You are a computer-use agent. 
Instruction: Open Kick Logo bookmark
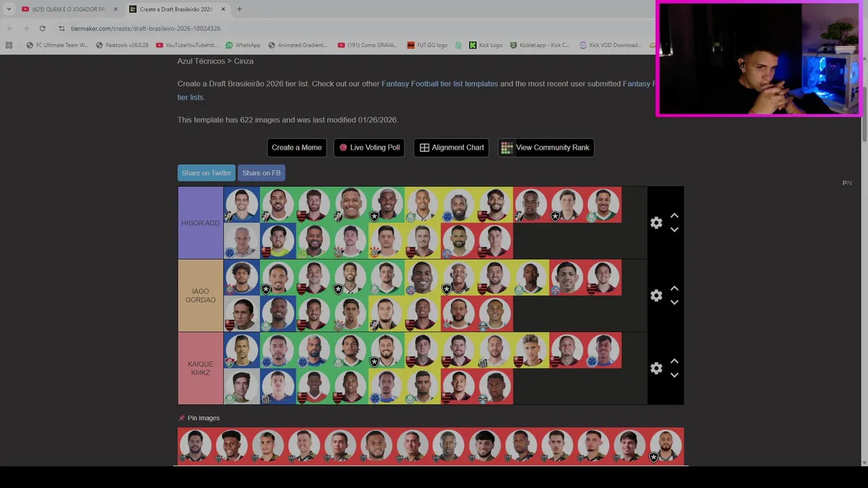pos(486,45)
